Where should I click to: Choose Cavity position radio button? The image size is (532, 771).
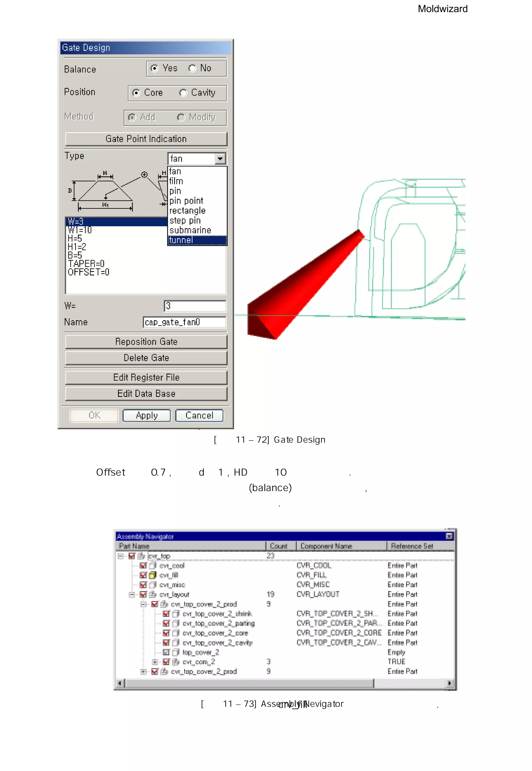[x=183, y=93]
